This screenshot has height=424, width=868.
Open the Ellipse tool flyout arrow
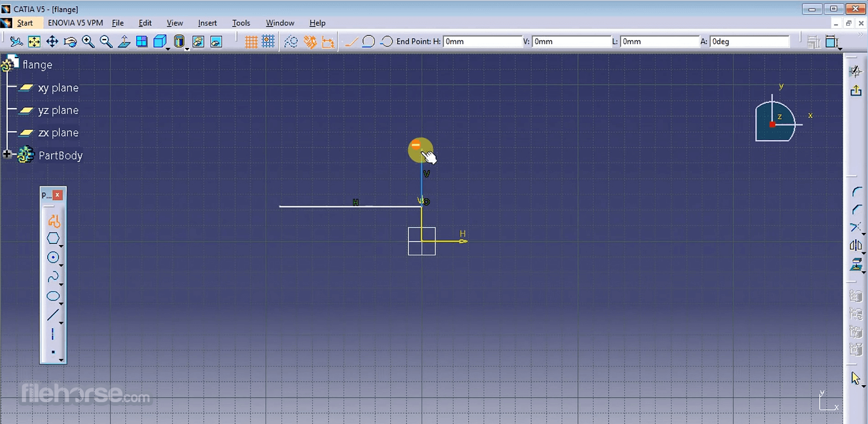(x=61, y=303)
